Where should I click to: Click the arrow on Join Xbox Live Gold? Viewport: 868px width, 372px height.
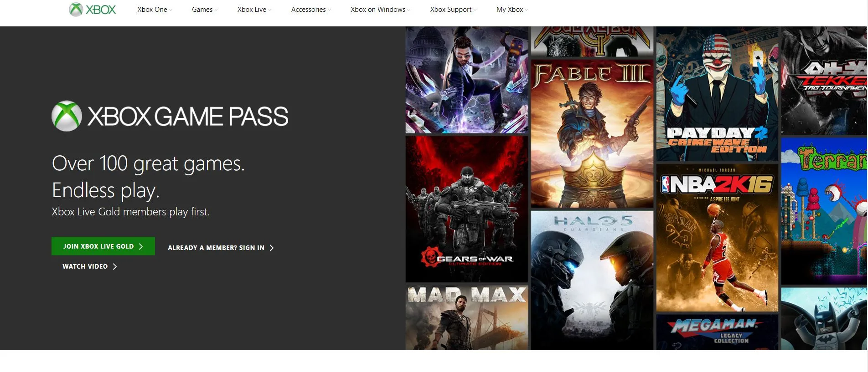[141, 246]
